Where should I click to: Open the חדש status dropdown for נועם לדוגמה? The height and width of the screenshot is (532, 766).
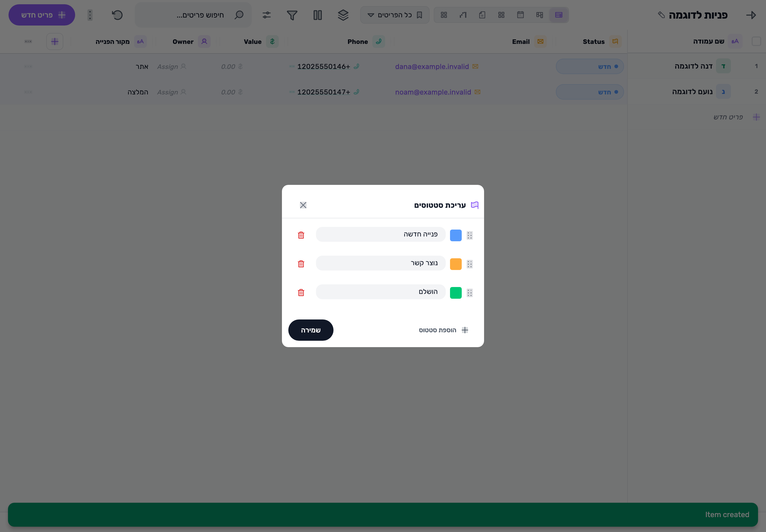589,92
